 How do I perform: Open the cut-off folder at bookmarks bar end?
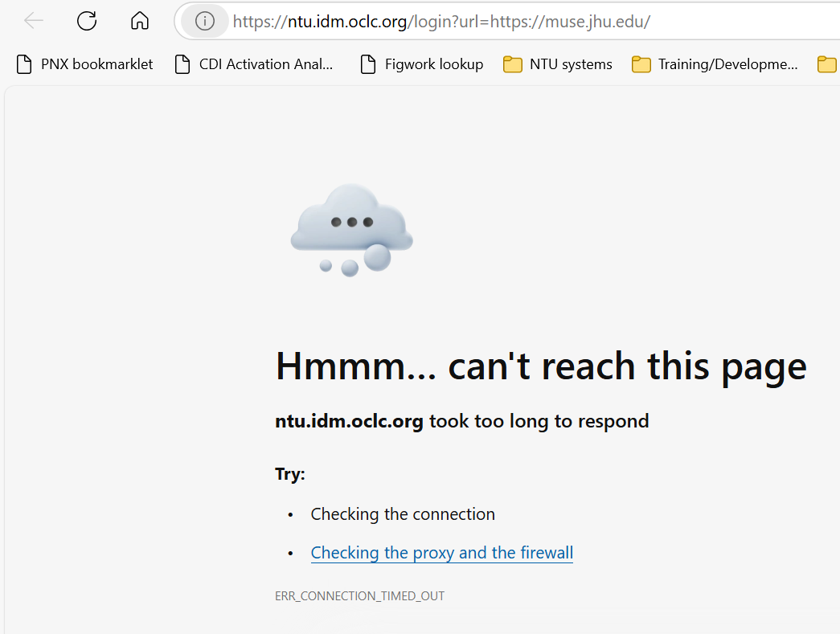828,64
